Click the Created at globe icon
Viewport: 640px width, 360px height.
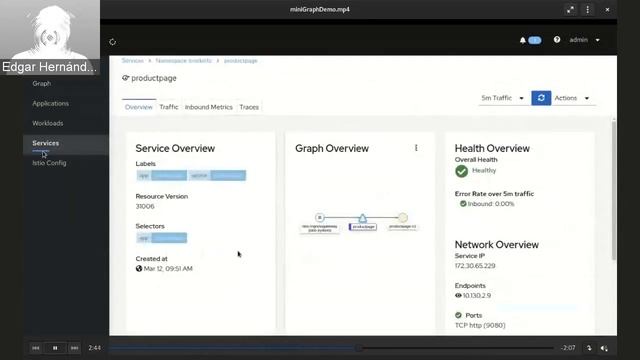[139, 269]
